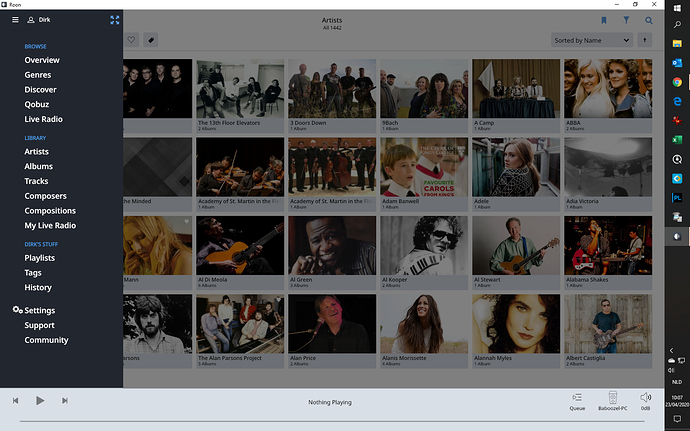Open the Alannah Myles artist tile
This screenshot has height=431, width=690.
click(x=516, y=331)
